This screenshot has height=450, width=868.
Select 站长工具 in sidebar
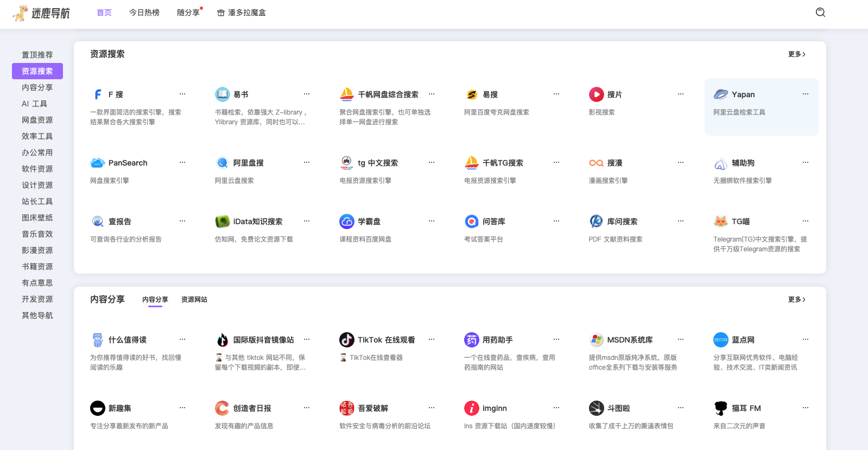click(37, 201)
